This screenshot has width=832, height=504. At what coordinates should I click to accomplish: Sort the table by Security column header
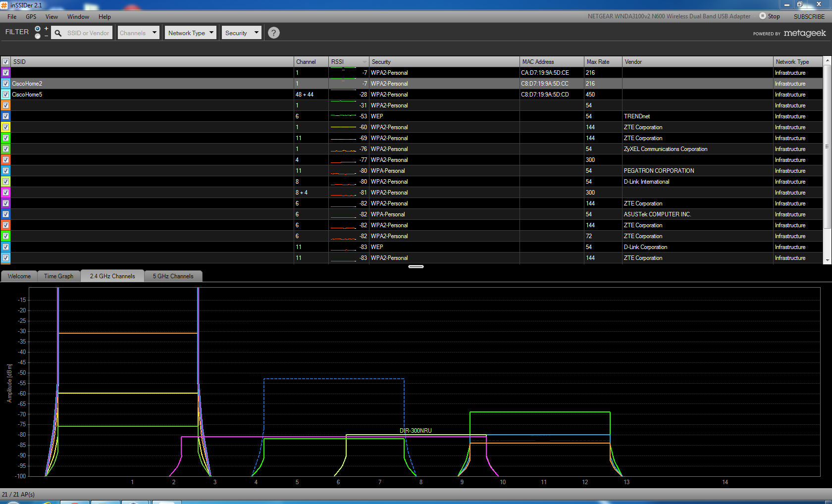point(445,62)
